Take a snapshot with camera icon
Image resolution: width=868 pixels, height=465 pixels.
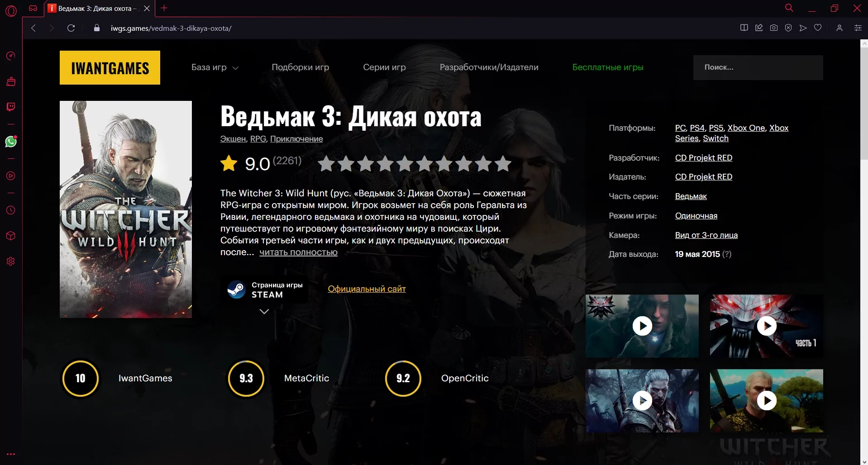coord(774,28)
